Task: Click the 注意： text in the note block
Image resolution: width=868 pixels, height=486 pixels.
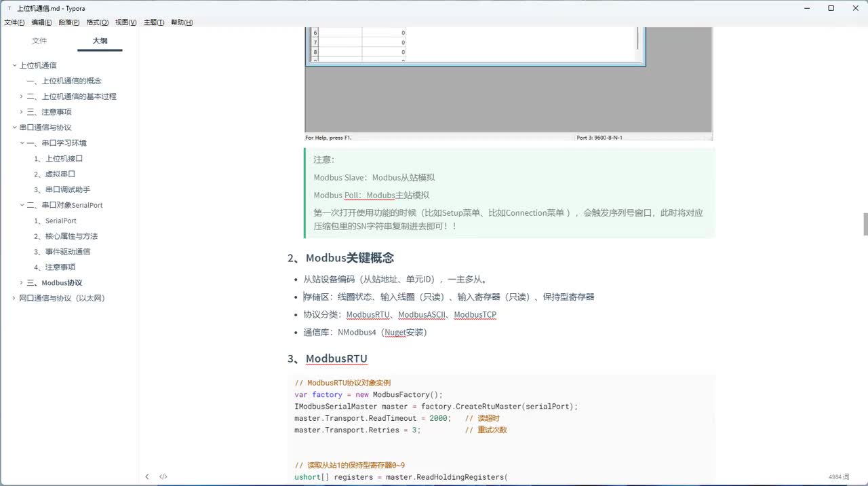Action: click(324, 160)
